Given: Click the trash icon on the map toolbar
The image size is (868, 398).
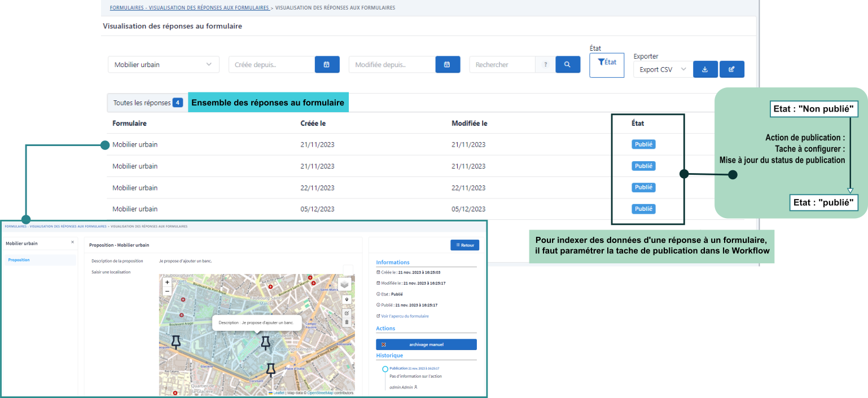Looking at the screenshot, I should click(x=347, y=322).
